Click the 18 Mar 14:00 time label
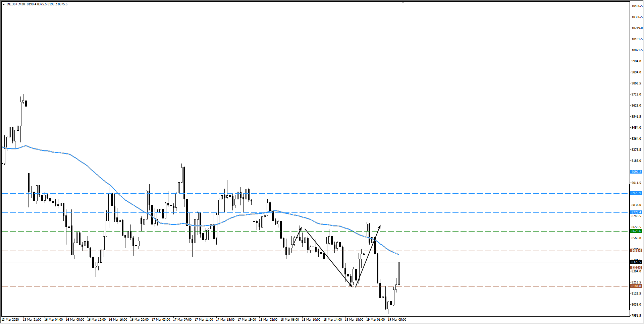 coord(332,320)
